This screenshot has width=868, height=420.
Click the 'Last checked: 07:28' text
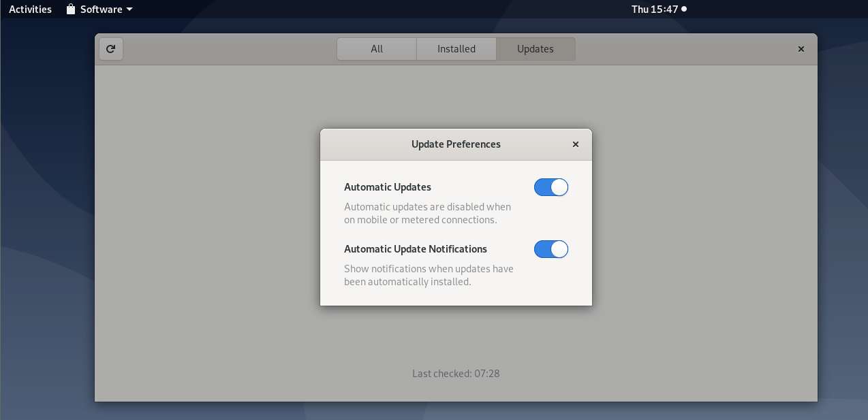point(456,373)
